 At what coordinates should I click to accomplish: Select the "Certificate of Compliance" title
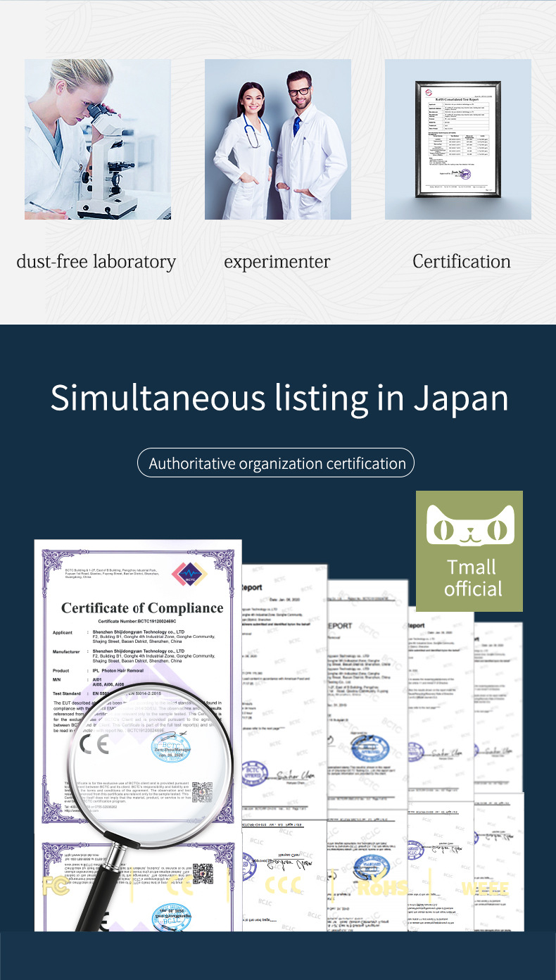click(x=142, y=608)
